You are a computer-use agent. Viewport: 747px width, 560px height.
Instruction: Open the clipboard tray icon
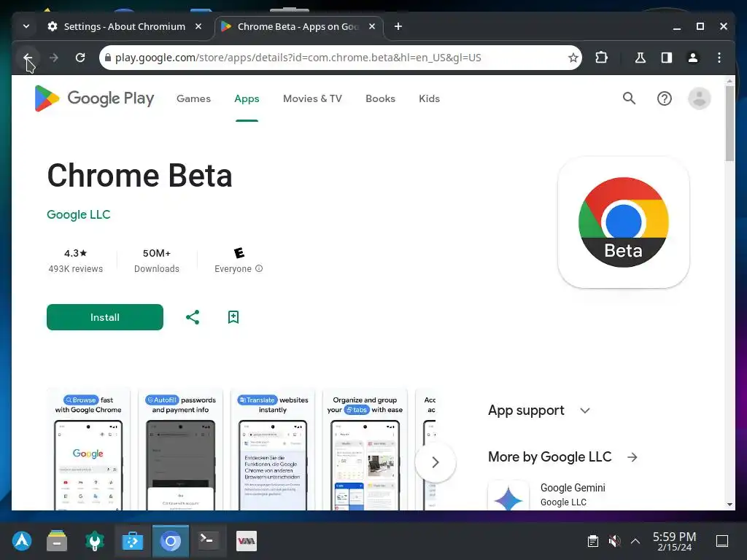tap(592, 541)
